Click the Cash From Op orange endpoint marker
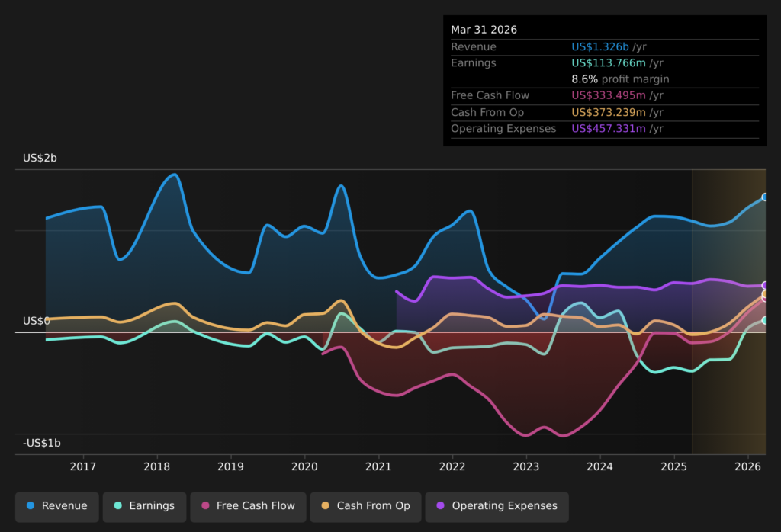The height and width of the screenshot is (532, 781). 764,293
